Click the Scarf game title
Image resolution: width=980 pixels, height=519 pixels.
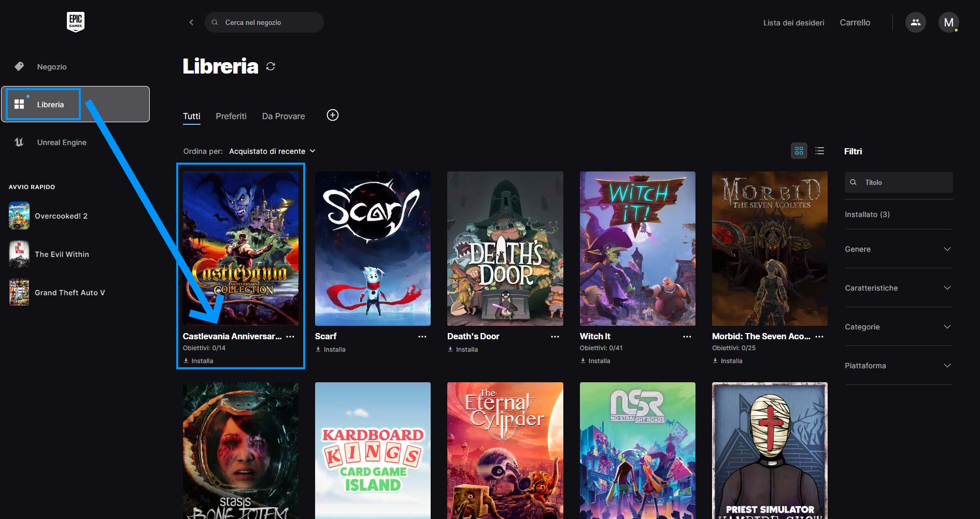[325, 336]
